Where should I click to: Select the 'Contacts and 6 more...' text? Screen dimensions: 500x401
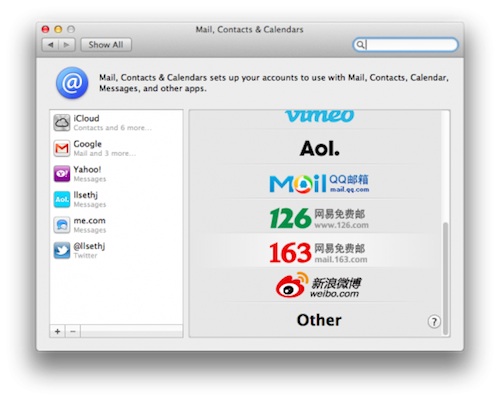click(112, 128)
